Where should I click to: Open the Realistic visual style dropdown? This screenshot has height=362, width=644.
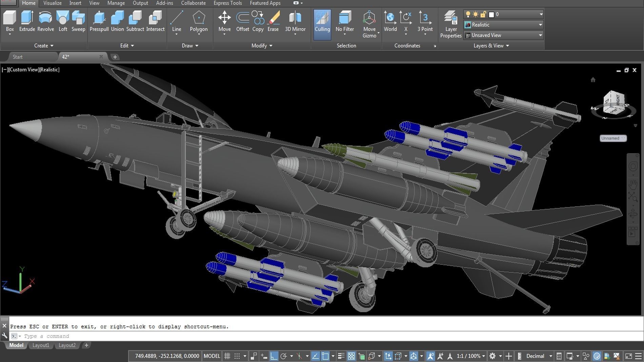pos(504,25)
